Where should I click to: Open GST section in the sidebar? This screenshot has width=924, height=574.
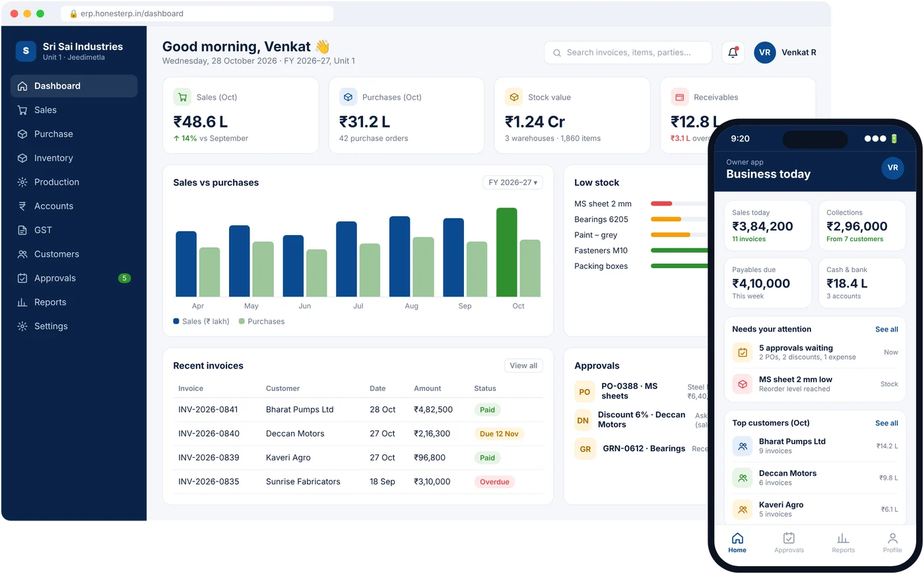[74, 230]
